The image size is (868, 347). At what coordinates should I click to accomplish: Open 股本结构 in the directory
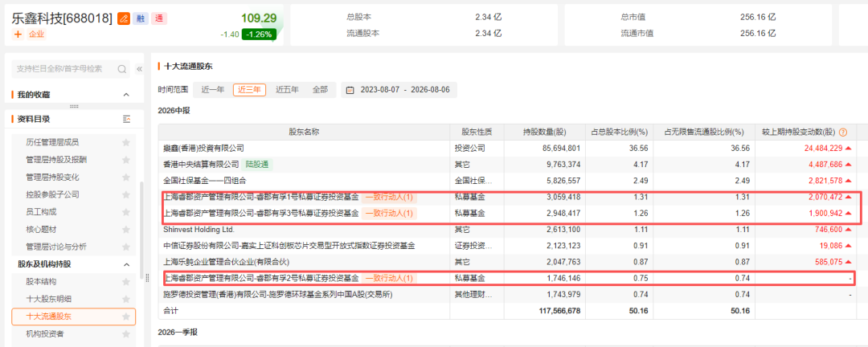[41, 282]
